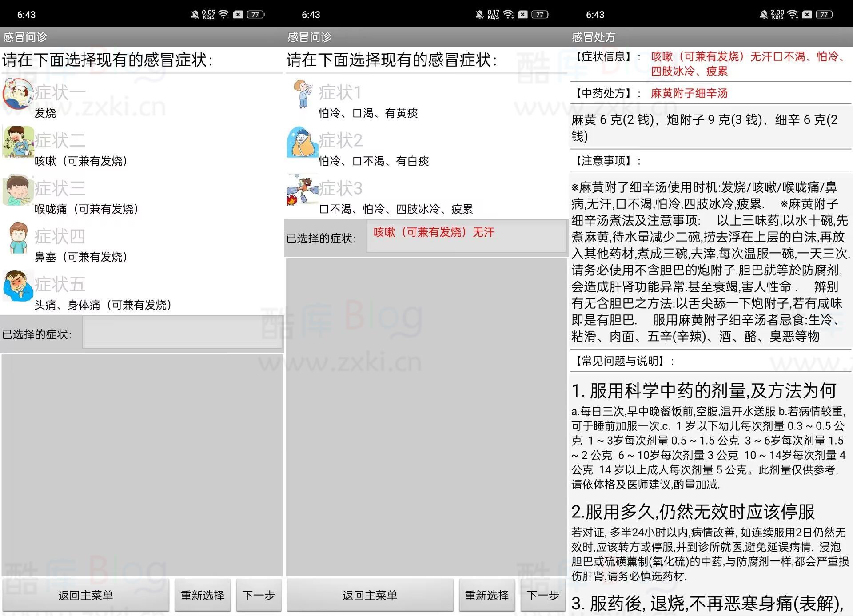Select the fever (发烧) symptom illustration icon
Screen dimensions: 853x616
tap(18, 94)
